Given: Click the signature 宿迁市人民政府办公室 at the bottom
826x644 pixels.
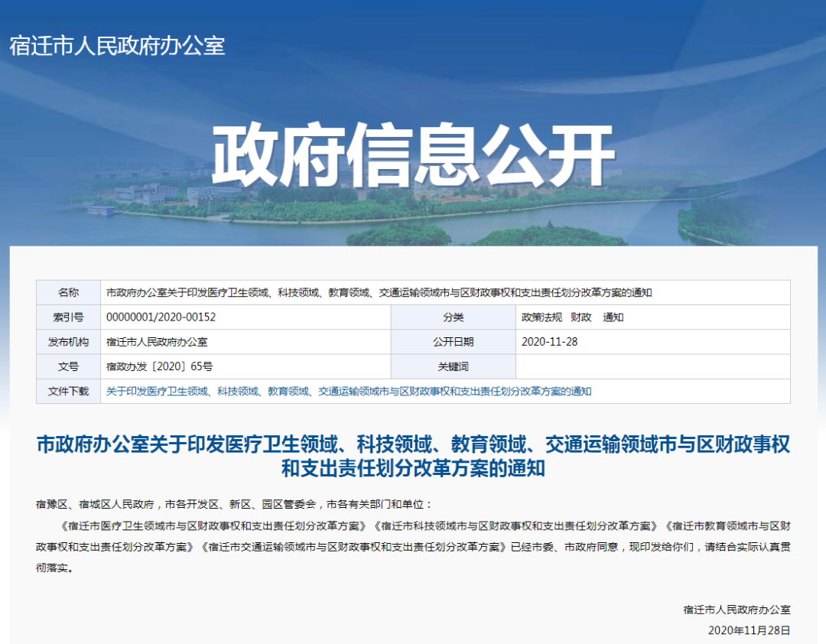Looking at the screenshot, I should pos(737,610).
